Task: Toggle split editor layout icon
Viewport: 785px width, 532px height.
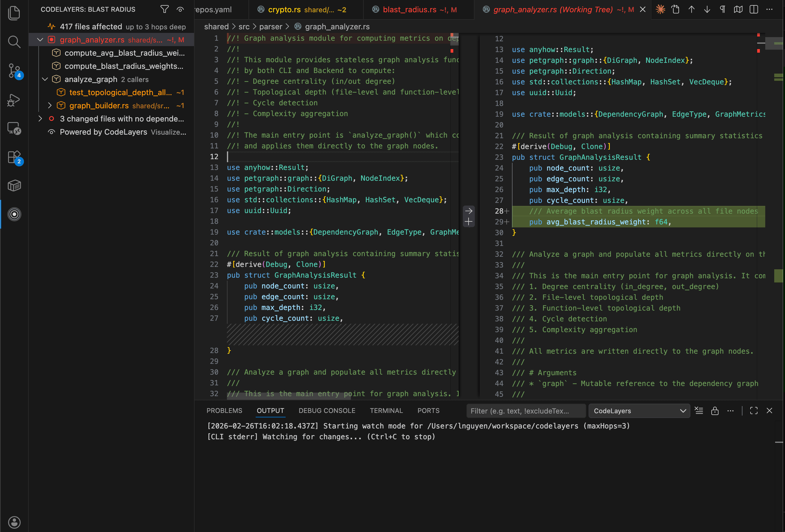Action: [x=754, y=10]
